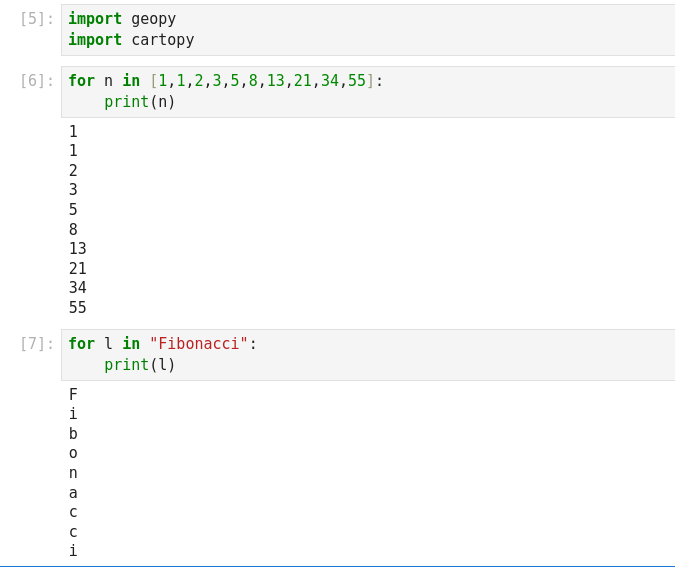675x567 pixels.
Task: Click the 'for' keyword in cell 7
Action: pos(81,344)
